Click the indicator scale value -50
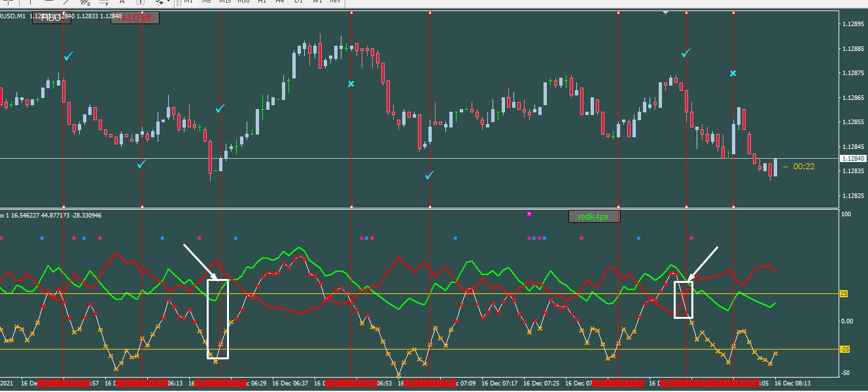 [x=845, y=372]
